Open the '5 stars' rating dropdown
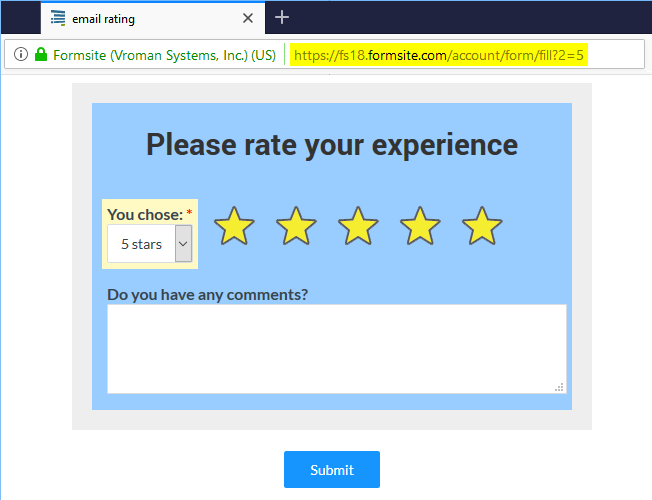The image size is (652, 500). [150, 244]
